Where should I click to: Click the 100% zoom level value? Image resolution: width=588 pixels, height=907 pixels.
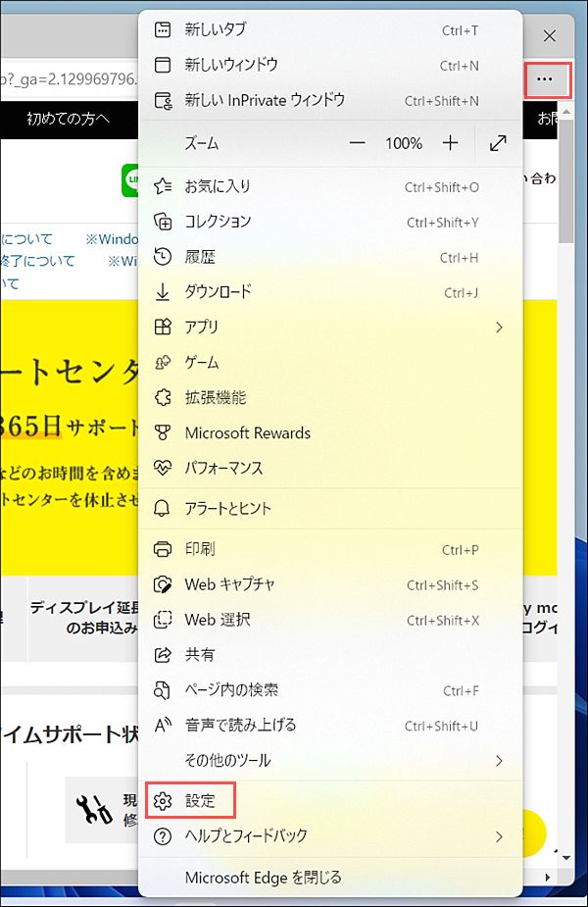(404, 143)
